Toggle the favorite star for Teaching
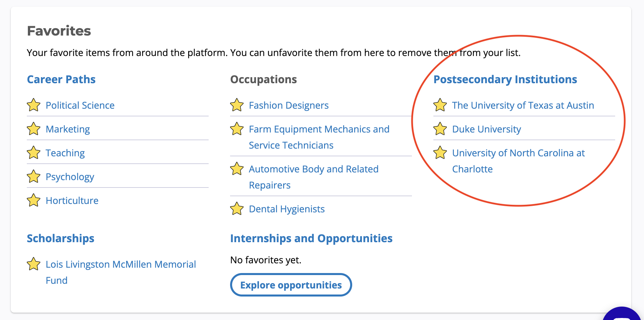 coord(34,153)
